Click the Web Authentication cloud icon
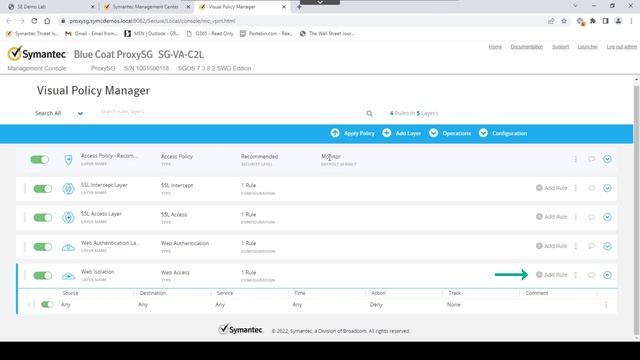 pyautogui.click(x=68, y=247)
